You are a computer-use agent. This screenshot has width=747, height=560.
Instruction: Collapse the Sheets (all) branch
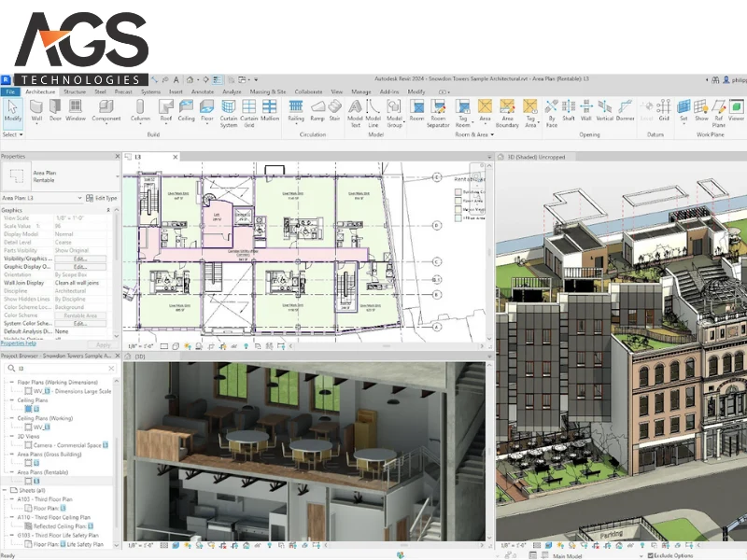tap(6, 490)
